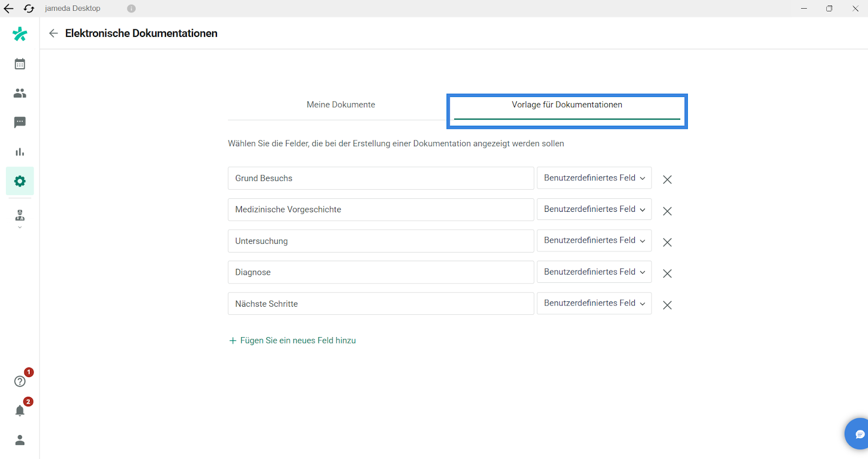Open the doctor profile sidebar icon
868x459 pixels.
click(x=20, y=215)
